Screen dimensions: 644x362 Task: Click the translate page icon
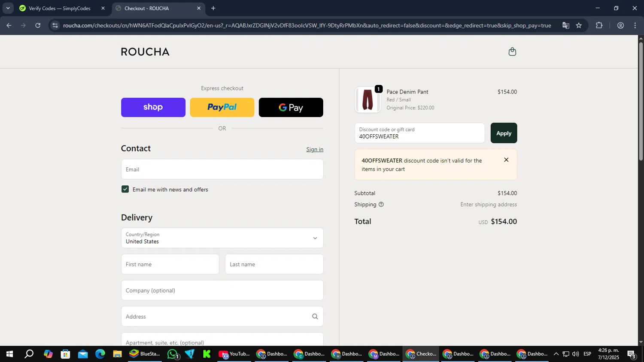[x=565, y=25]
